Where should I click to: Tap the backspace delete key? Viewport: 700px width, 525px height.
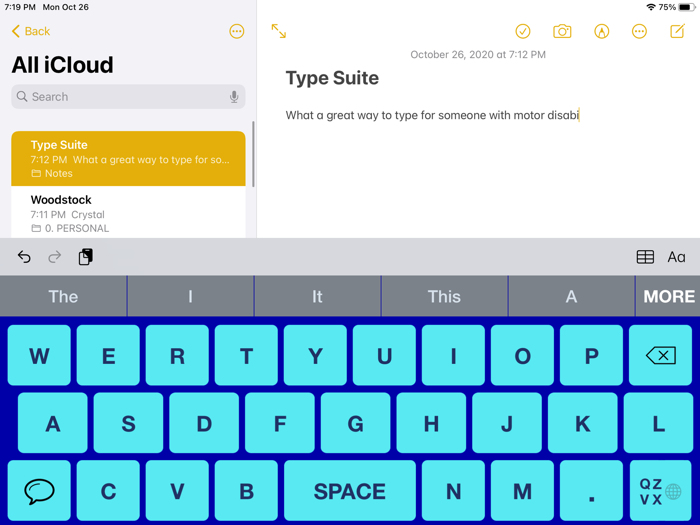pos(661,355)
